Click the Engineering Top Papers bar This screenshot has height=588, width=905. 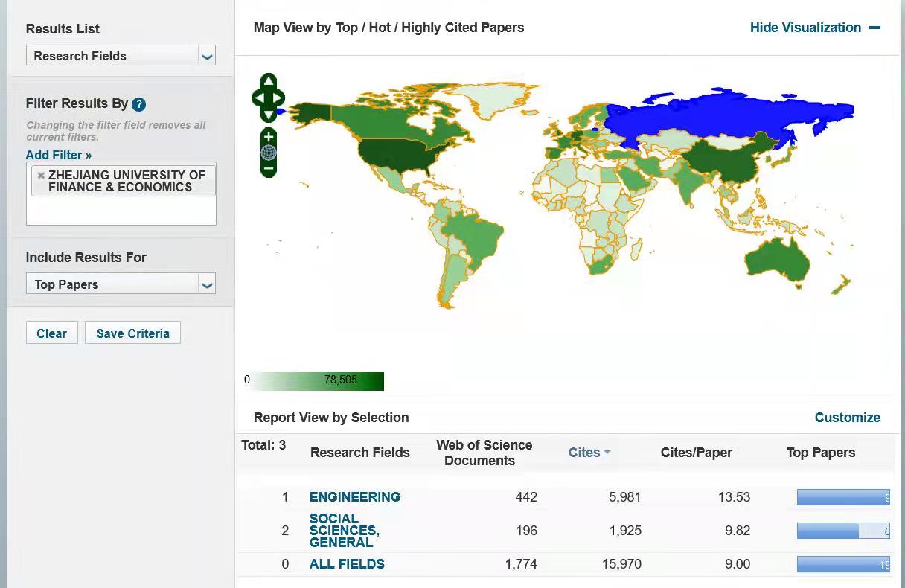click(842, 497)
